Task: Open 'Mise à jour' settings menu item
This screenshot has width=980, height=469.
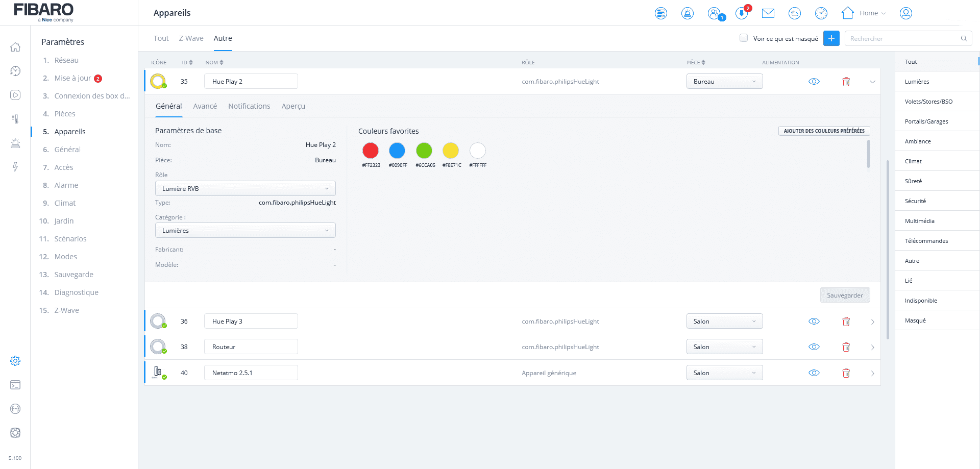Action: coord(72,78)
